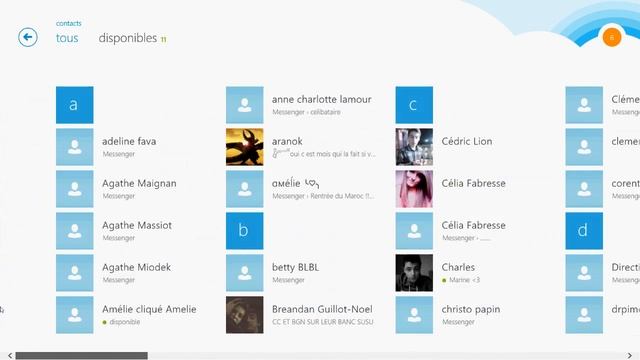The height and width of the screenshot is (360, 640).
Task: Switch to the tous contacts tab
Action: click(x=67, y=38)
